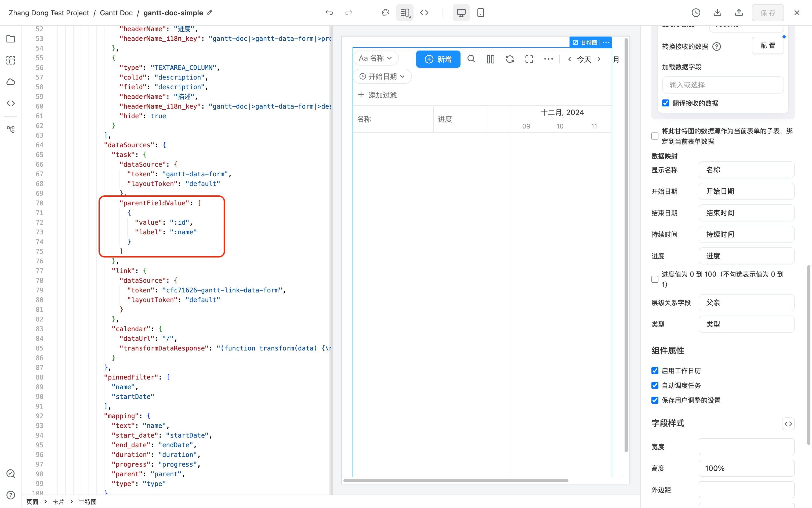Click the 保存 button
Viewport: 812px width, 508px height.
point(768,13)
